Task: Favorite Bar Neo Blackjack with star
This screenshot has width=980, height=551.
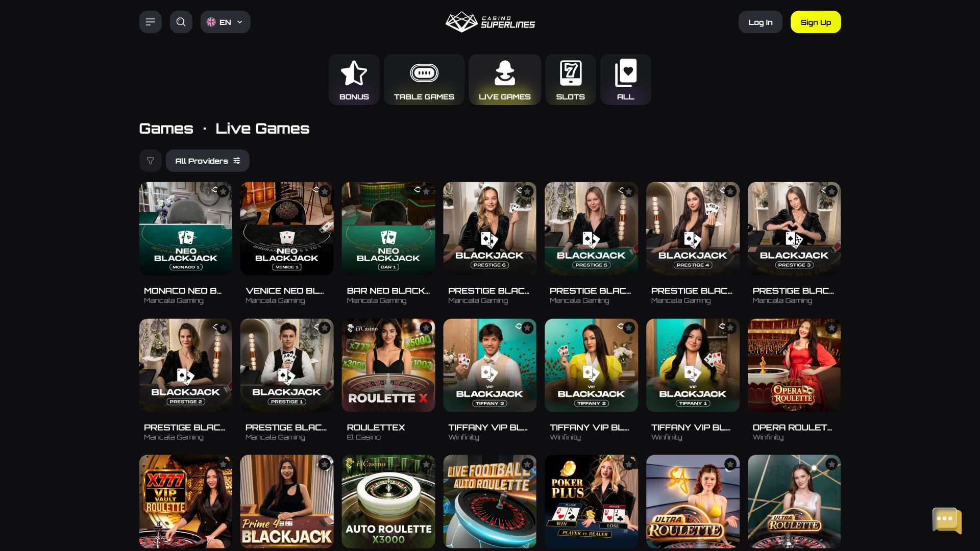Action: click(x=426, y=191)
